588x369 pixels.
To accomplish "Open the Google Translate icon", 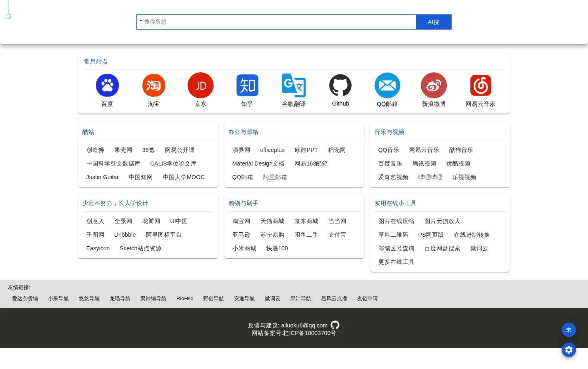I will 294,85.
